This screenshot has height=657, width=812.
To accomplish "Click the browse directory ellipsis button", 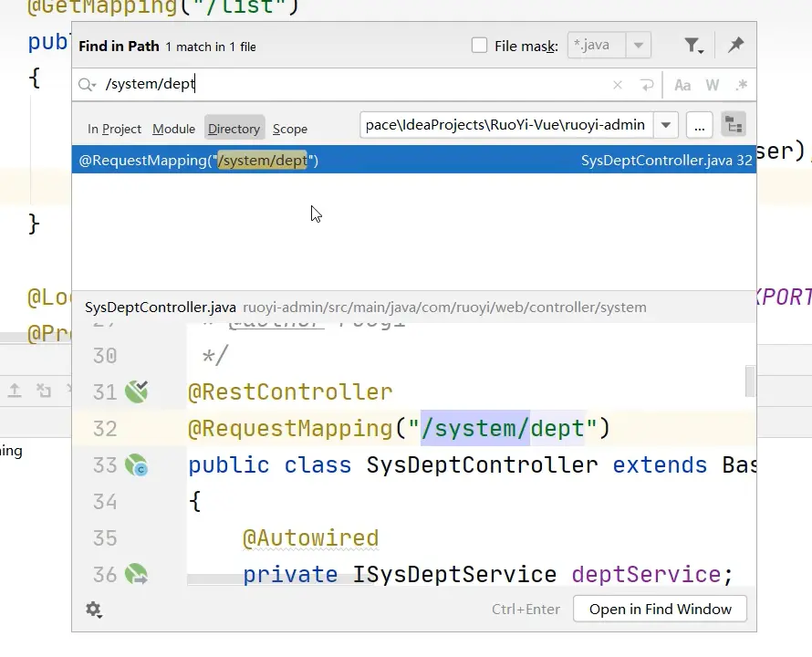I will (x=699, y=125).
